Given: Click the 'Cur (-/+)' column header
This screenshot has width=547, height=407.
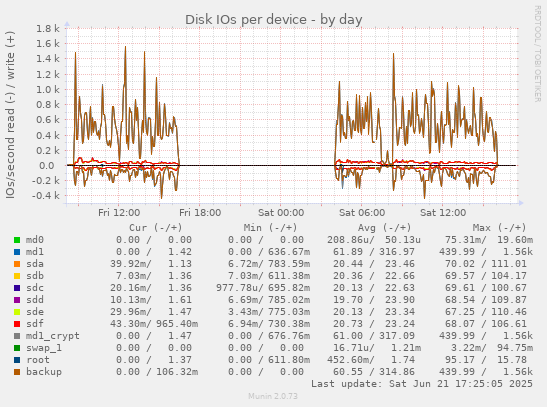Looking at the screenshot, I should (x=156, y=228).
